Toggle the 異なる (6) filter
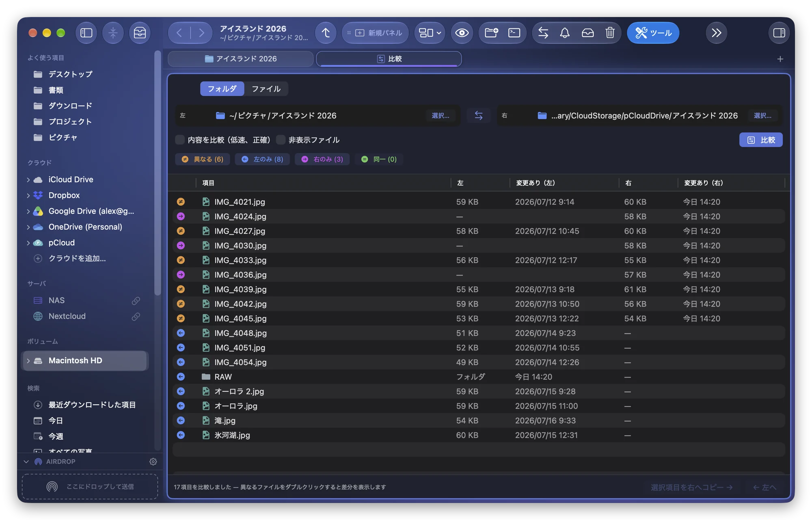The width and height of the screenshot is (812, 520). 203,159
